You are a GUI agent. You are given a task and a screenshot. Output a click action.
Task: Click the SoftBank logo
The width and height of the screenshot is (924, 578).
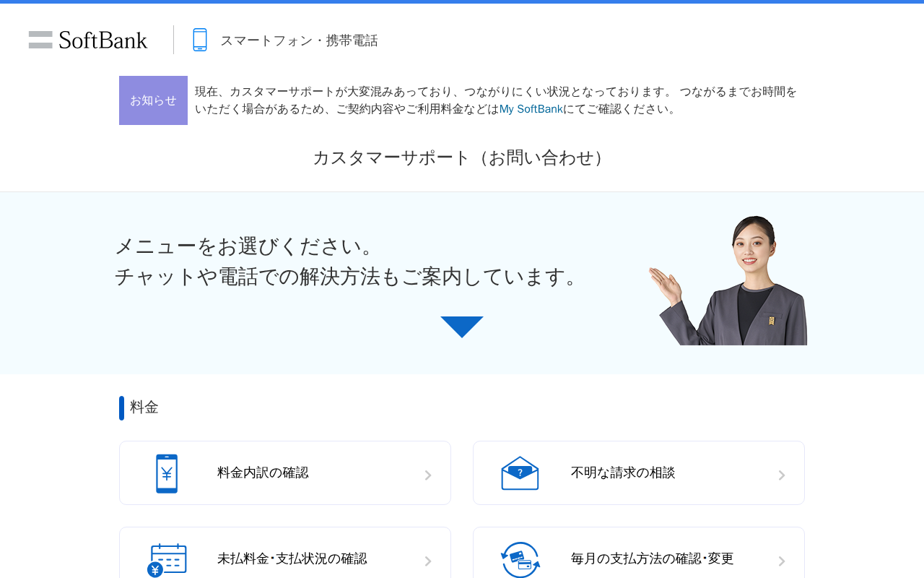pos(88,40)
